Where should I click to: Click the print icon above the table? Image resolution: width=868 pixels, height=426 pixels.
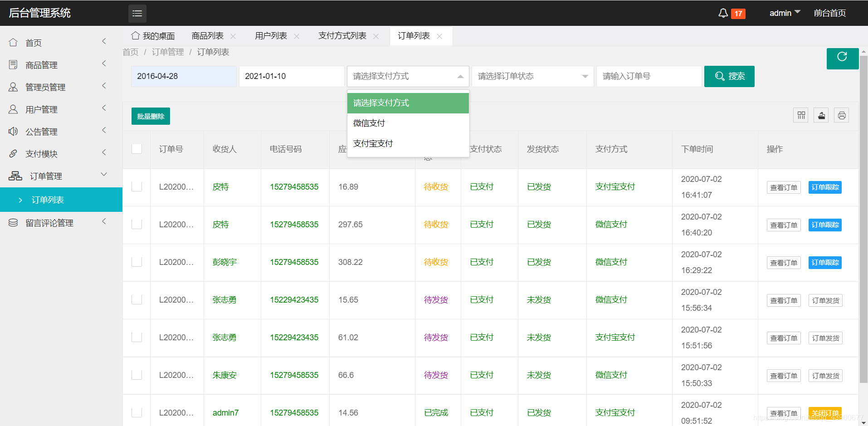tap(842, 115)
